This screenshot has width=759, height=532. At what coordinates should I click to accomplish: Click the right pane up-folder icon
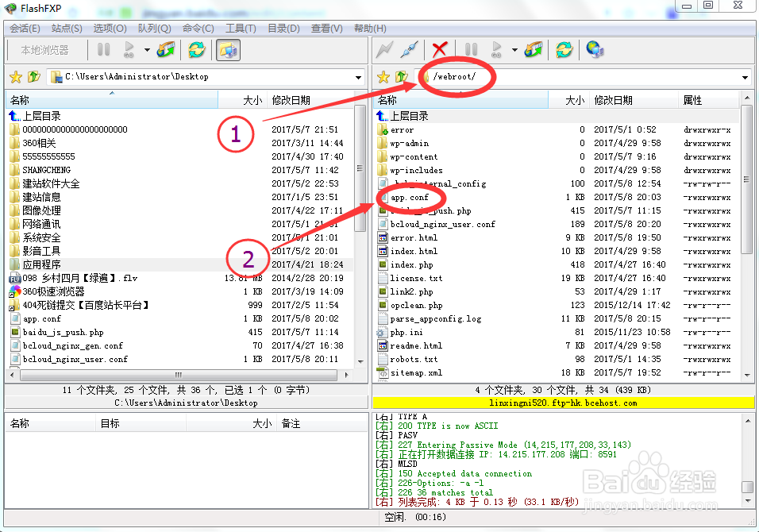coord(401,76)
